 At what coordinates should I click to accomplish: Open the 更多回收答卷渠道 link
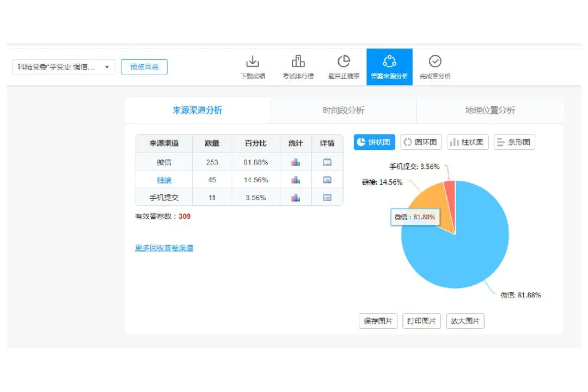164,248
